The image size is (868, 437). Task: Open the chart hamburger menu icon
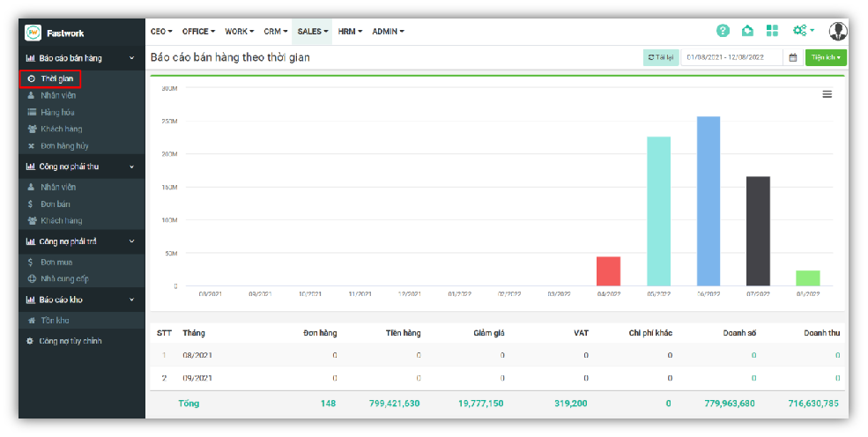[x=827, y=94]
